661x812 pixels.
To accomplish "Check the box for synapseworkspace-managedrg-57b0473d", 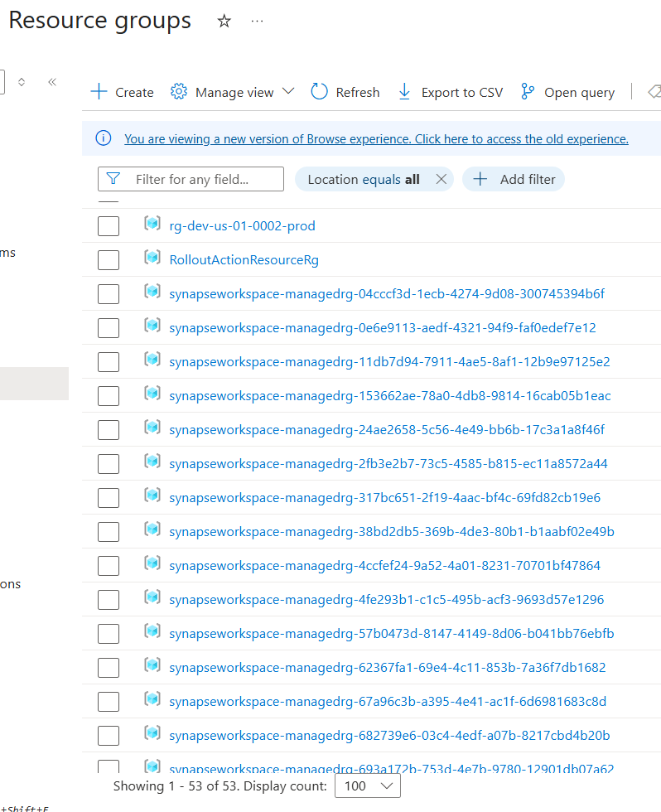I will coord(109,633).
